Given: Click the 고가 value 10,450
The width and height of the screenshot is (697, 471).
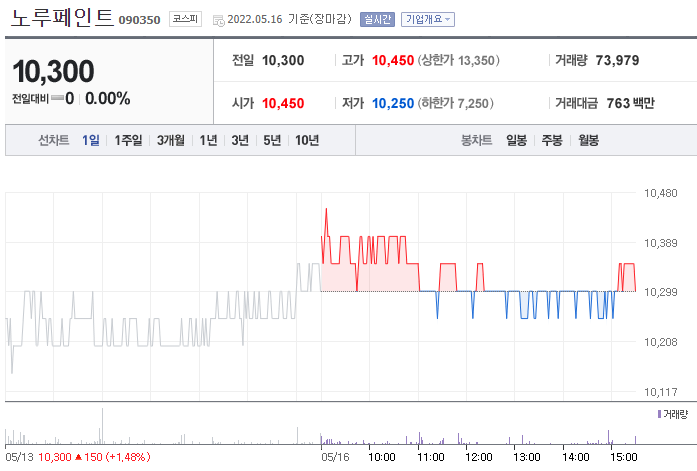Looking at the screenshot, I should (x=393, y=60).
